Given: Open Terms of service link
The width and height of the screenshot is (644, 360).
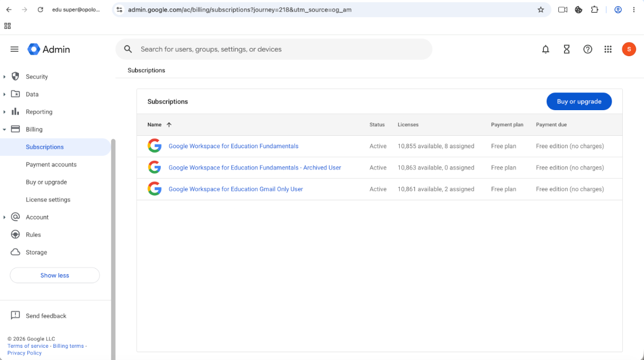Looking at the screenshot, I should point(27,346).
